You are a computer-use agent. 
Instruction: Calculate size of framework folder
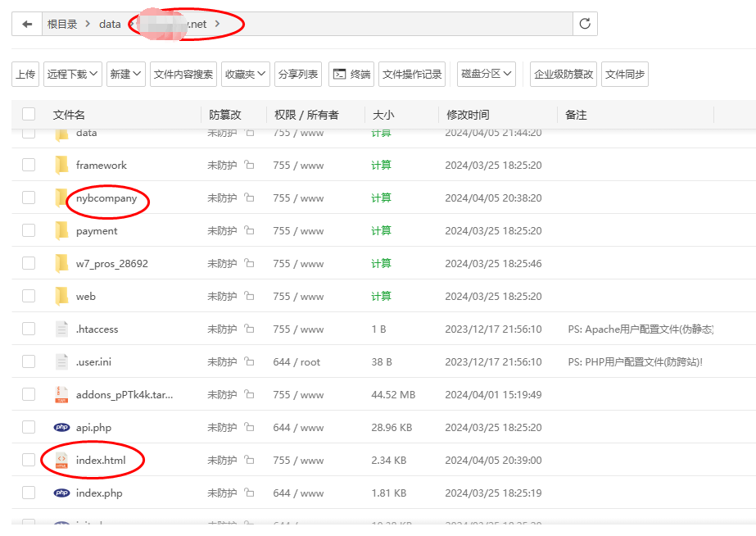coord(381,165)
